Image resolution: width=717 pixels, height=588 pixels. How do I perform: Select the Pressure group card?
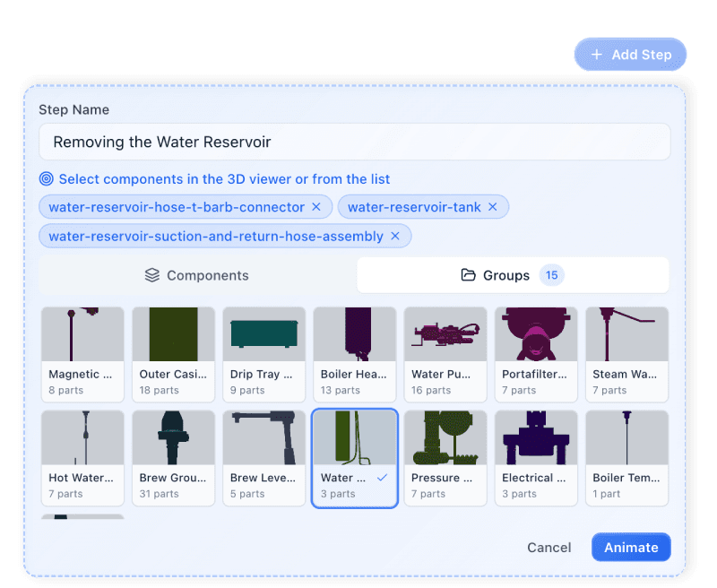445,458
